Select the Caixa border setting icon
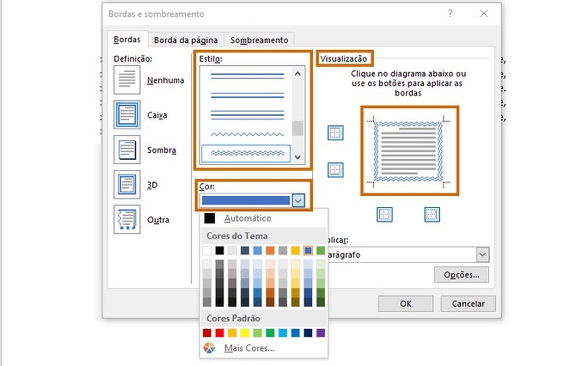588x366 pixels. pos(127,115)
